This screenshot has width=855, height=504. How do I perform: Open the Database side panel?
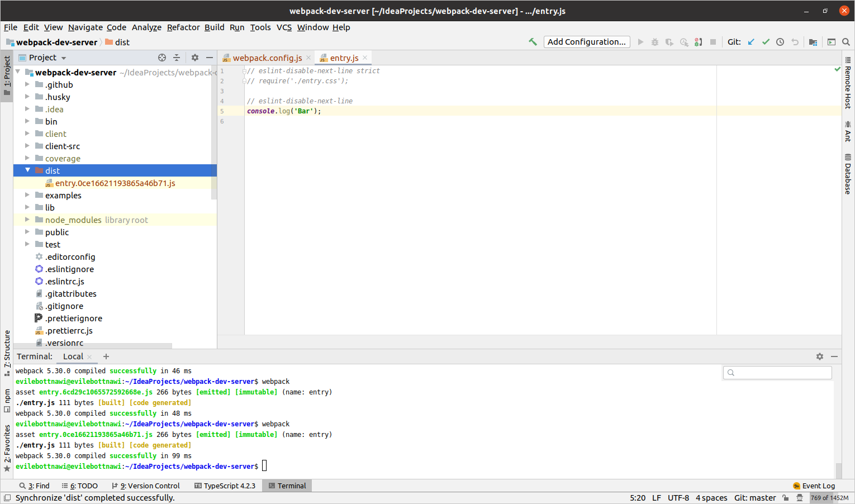848,174
